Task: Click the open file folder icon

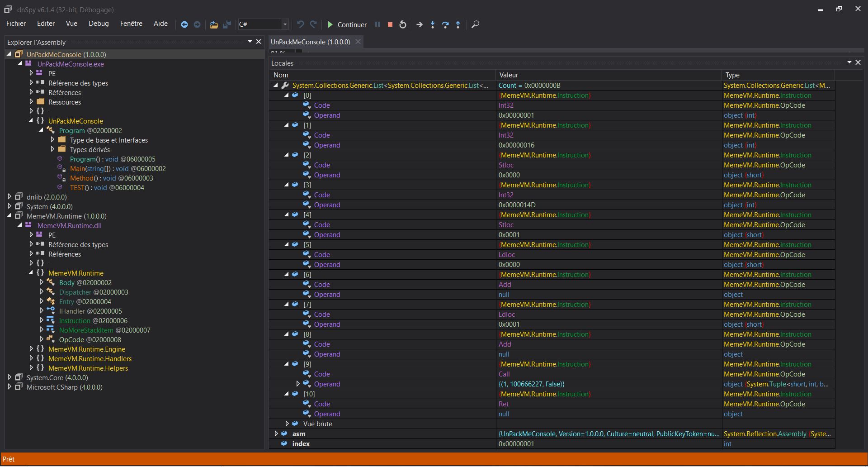Action: [x=214, y=24]
